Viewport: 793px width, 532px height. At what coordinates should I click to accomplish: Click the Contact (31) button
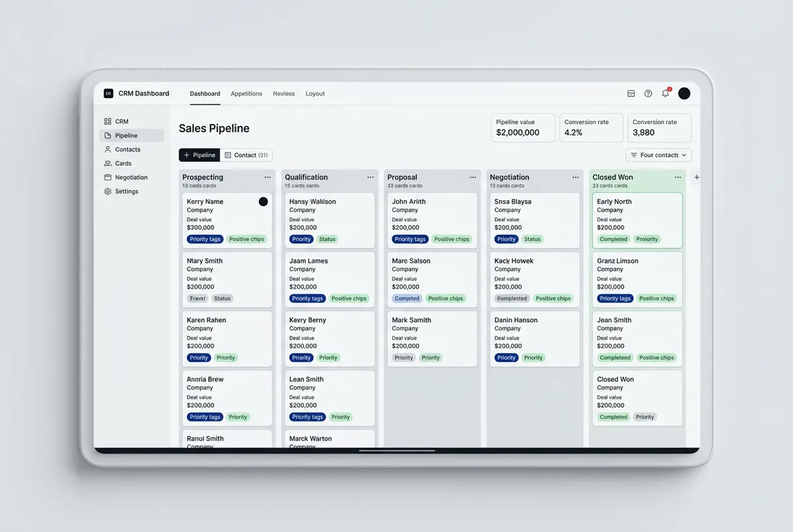(246, 155)
